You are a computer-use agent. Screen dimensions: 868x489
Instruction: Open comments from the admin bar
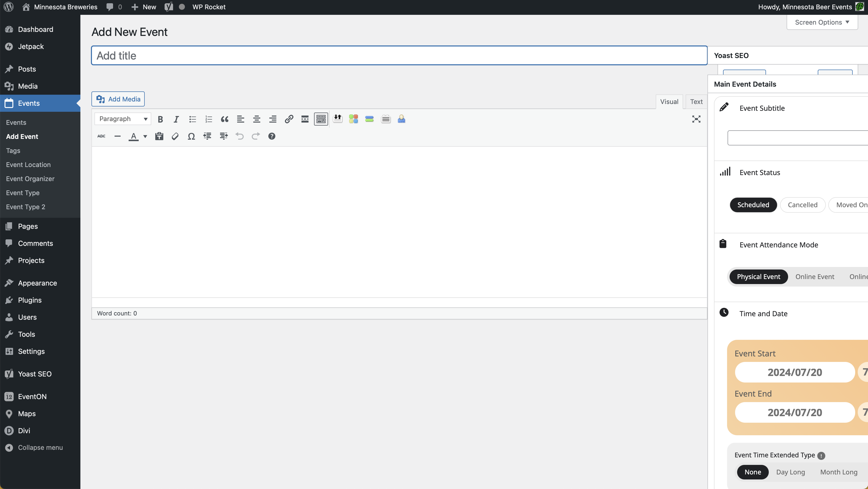click(x=114, y=7)
